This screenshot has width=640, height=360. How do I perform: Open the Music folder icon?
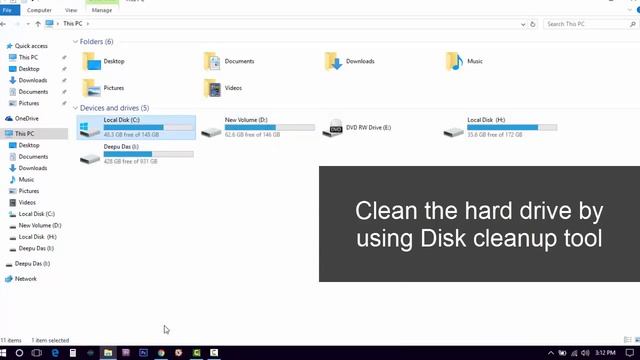(x=455, y=62)
